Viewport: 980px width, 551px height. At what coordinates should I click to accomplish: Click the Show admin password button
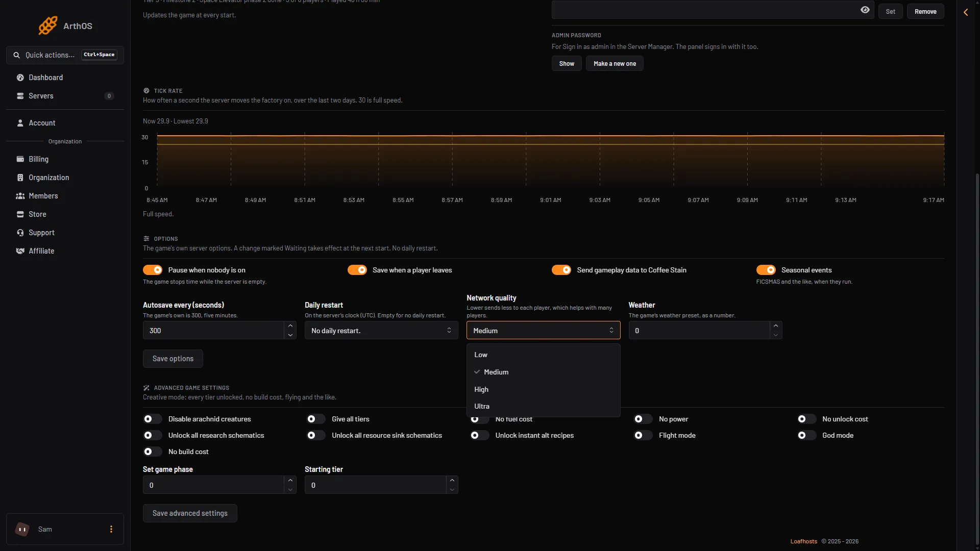[567, 63]
